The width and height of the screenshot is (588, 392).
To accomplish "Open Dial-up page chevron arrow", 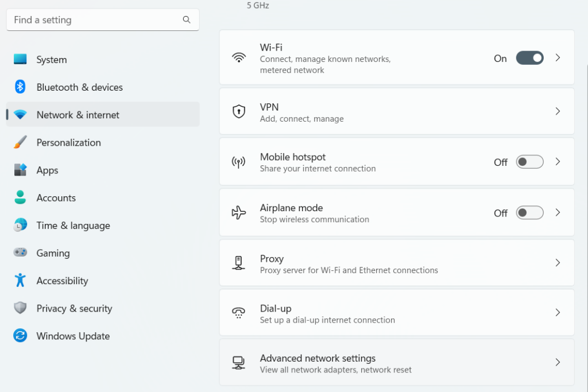I will pyautogui.click(x=558, y=313).
